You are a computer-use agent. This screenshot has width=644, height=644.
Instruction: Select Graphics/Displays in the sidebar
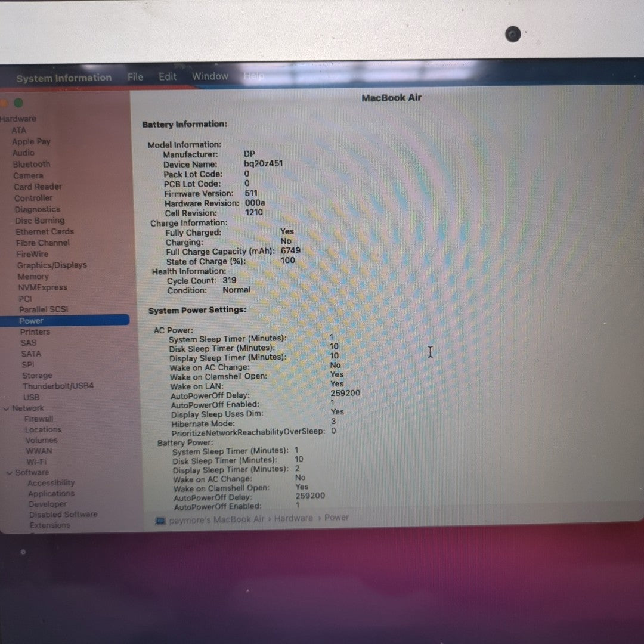point(52,265)
